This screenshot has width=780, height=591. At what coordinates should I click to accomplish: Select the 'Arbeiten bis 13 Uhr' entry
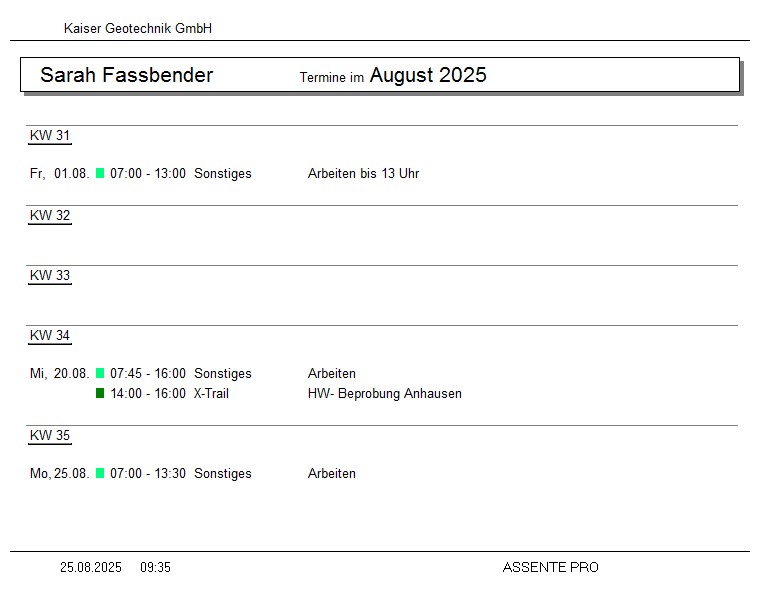click(363, 174)
